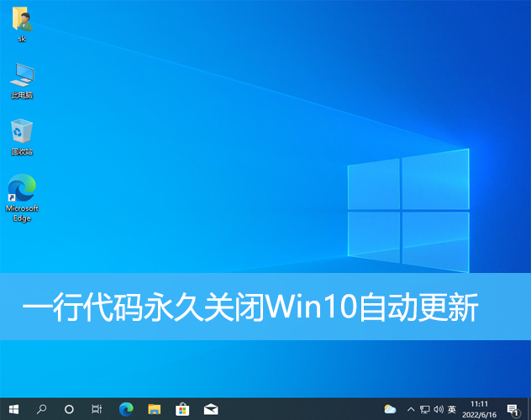Screen dimensions: 531x420
Task: Open the Mail app from the taskbar
Action: pyautogui.click(x=211, y=409)
